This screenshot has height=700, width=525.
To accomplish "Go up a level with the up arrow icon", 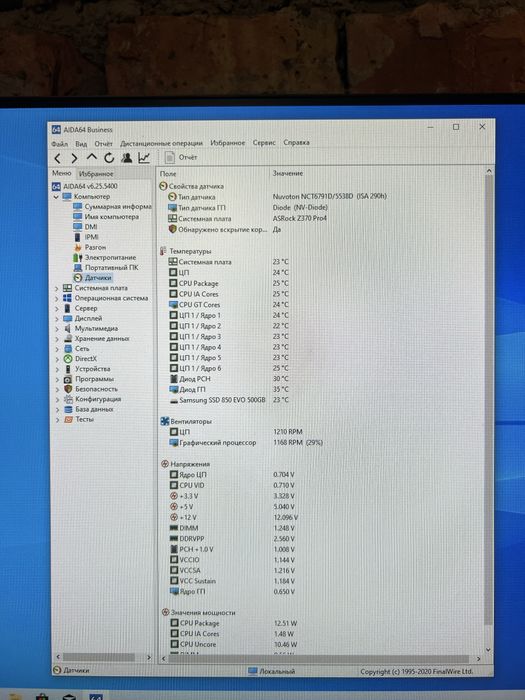I will [x=92, y=158].
